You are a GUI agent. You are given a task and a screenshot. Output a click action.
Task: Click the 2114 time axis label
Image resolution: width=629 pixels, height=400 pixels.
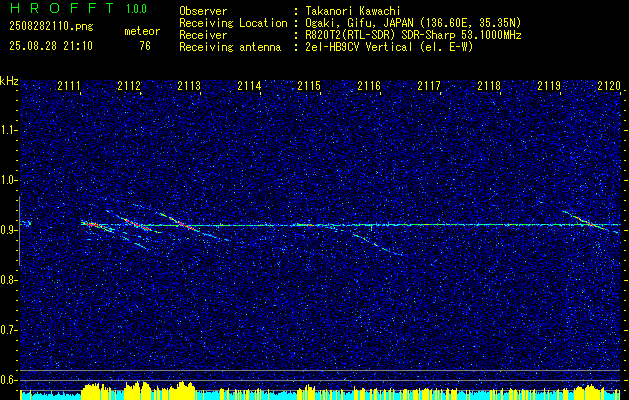[249, 86]
